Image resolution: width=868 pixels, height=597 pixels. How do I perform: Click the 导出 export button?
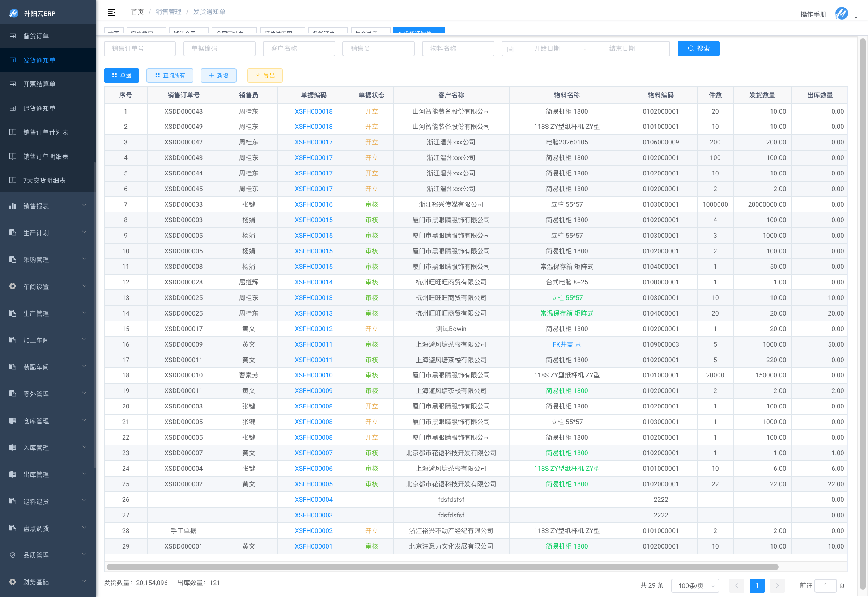click(265, 76)
